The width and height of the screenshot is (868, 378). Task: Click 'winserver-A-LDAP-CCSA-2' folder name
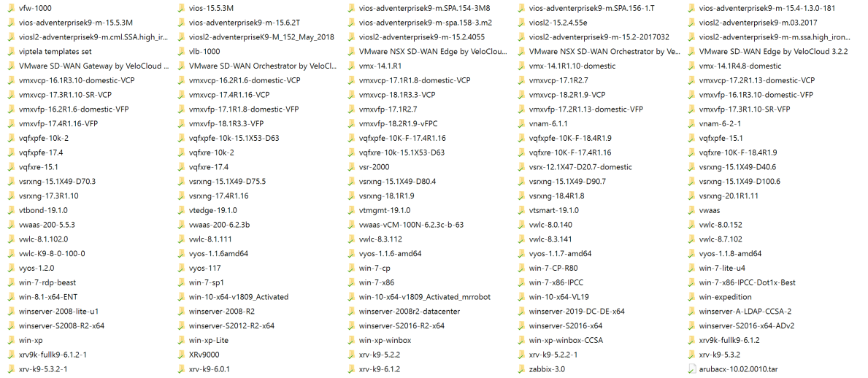click(745, 311)
